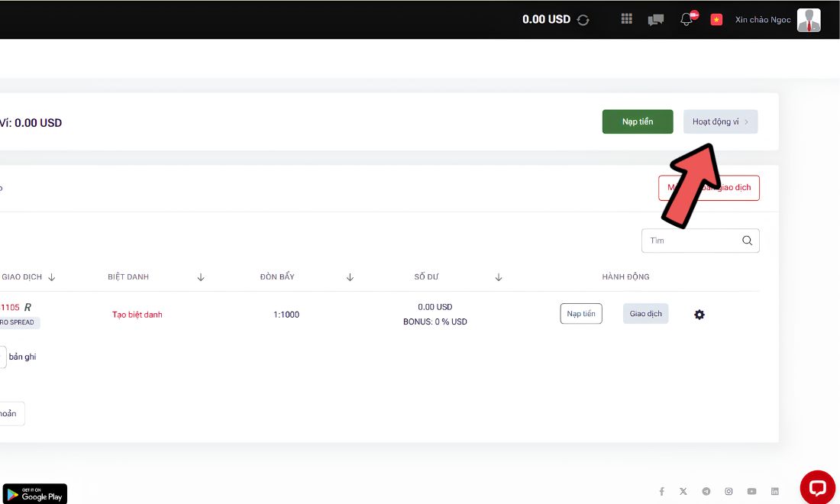Click the green Nạp tiền button
The width and height of the screenshot is (840, 504).
click(638, 121)
